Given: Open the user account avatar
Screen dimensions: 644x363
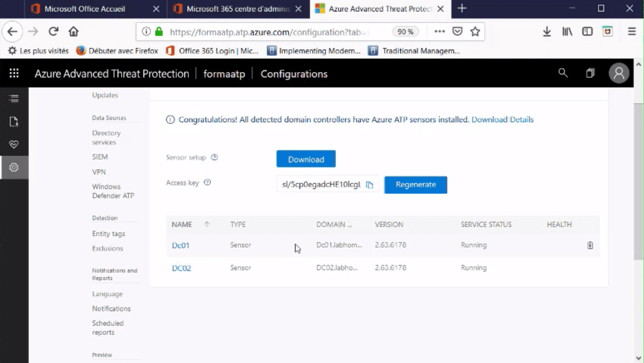Looking at the screenshot, I should pyautogui.click(x=619, y=73).
